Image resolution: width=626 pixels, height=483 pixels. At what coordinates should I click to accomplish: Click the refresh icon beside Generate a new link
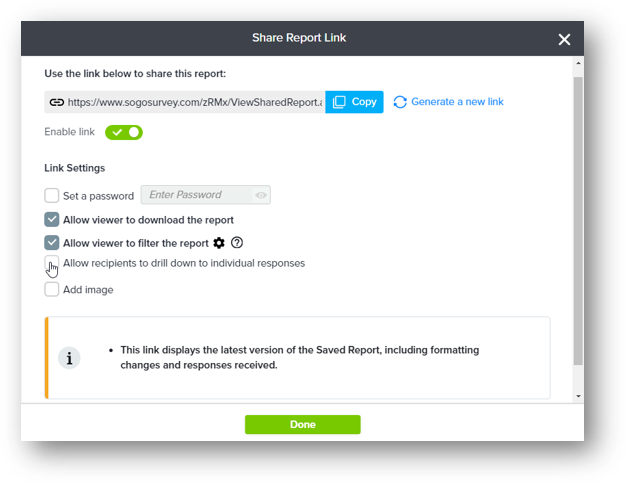(x=400, y=102)
